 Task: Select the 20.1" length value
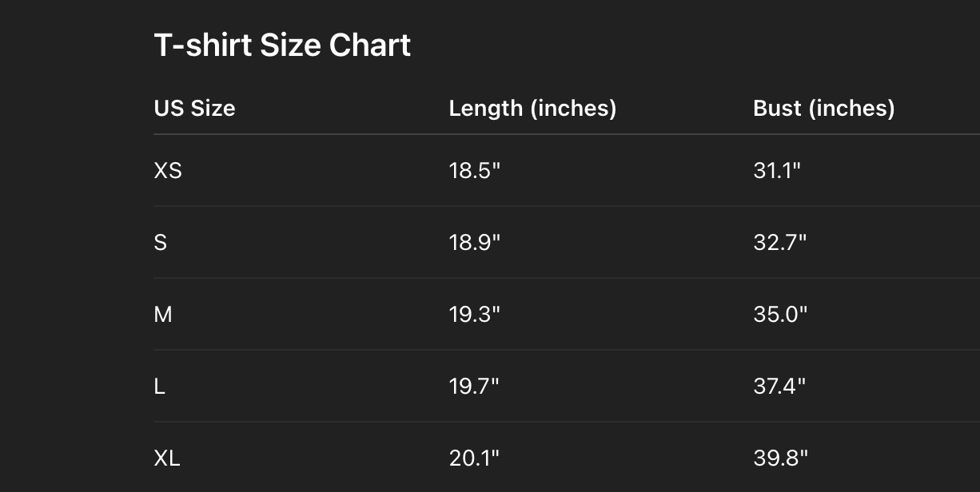tap(474, 458)
